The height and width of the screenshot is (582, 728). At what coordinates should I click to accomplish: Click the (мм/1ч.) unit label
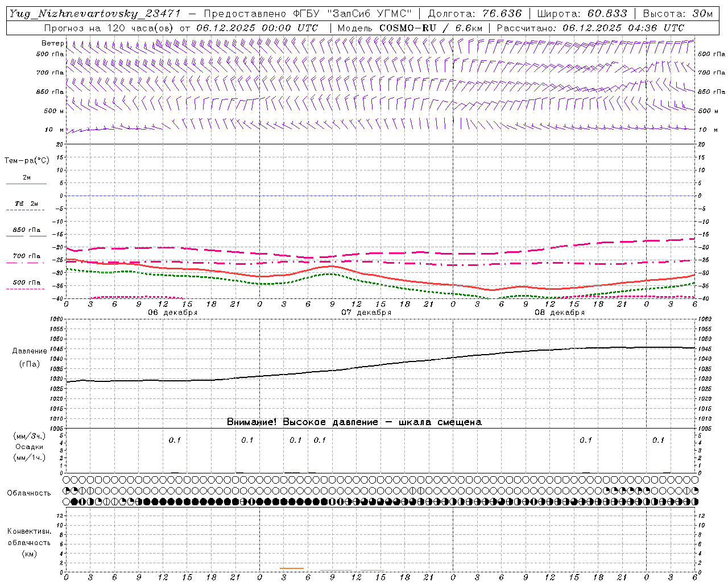coord(30,458)
